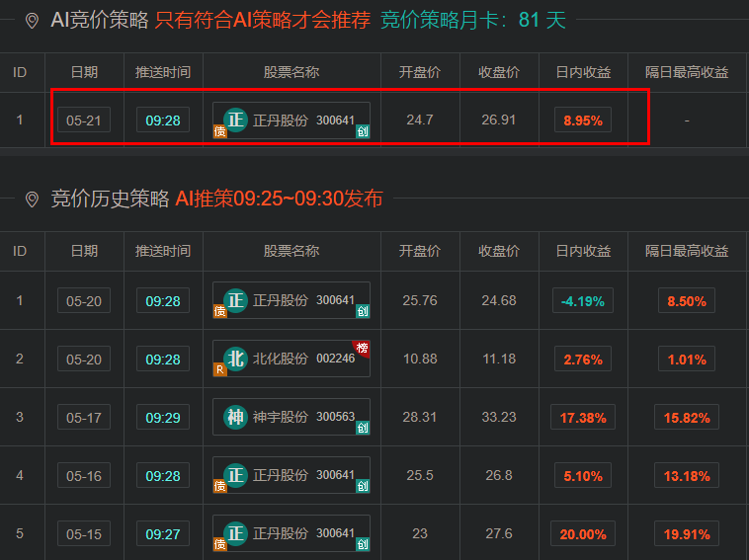Click the 09:27 push time cell
This screenshot has height=560, width=749.
(x=163, y=533)
